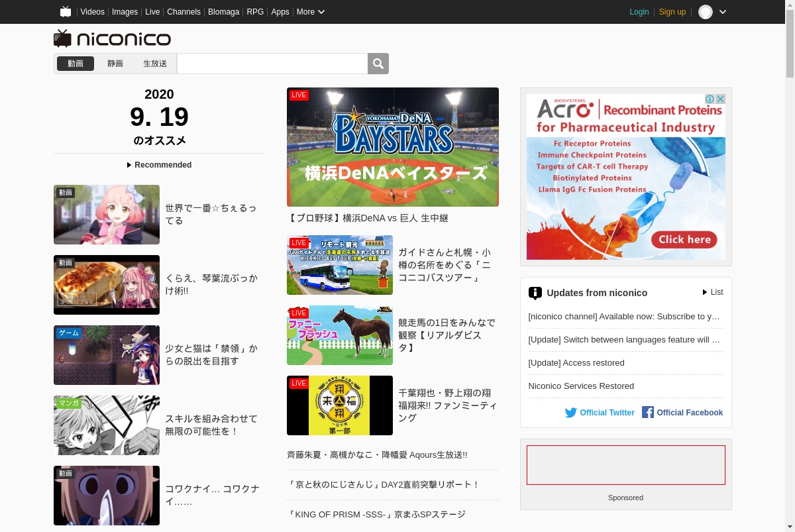Open 競走馬の1日をみんなで観察 title
Image resolution: width=795 pixels, height=532 pixels.
point(447,335)
